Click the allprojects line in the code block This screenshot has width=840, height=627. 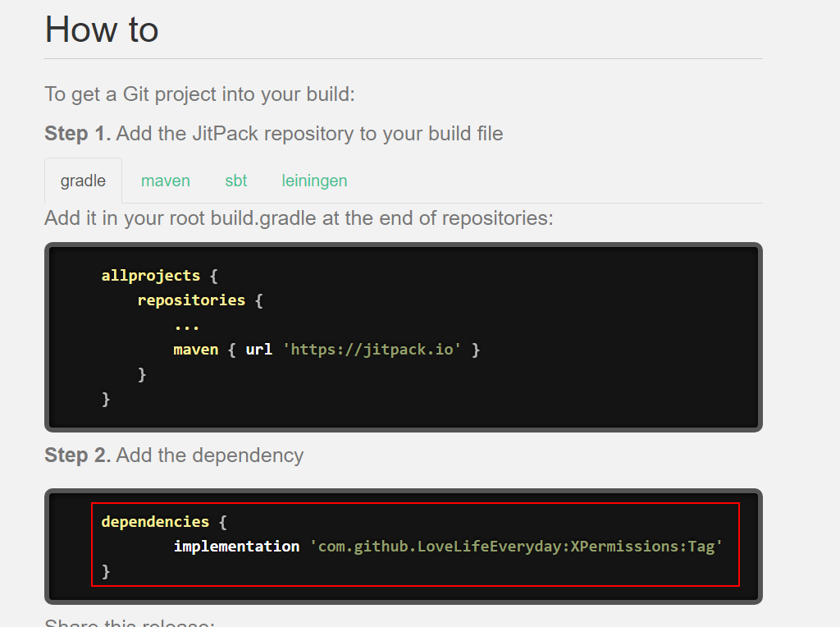(160, 276)
